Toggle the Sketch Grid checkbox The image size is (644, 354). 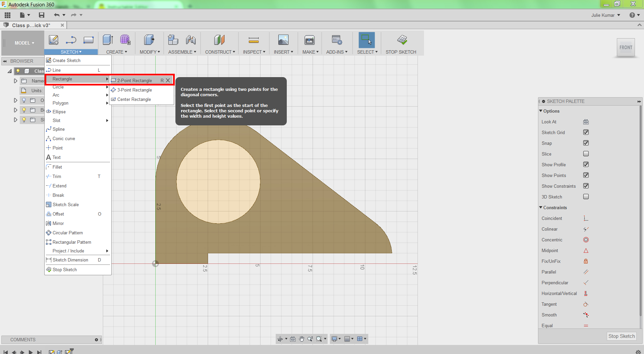(x=586, y=132)
